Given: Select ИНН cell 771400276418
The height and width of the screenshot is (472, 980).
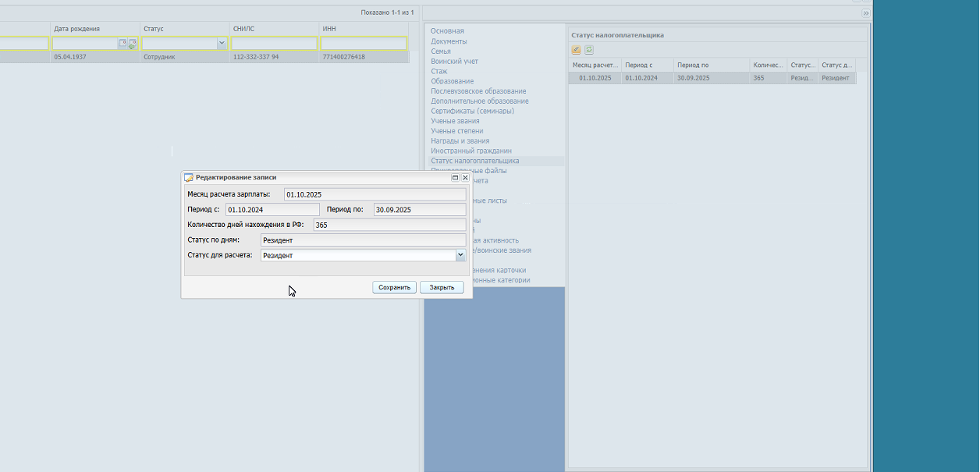Looking at the screenshot, I should tap(364, 57).
